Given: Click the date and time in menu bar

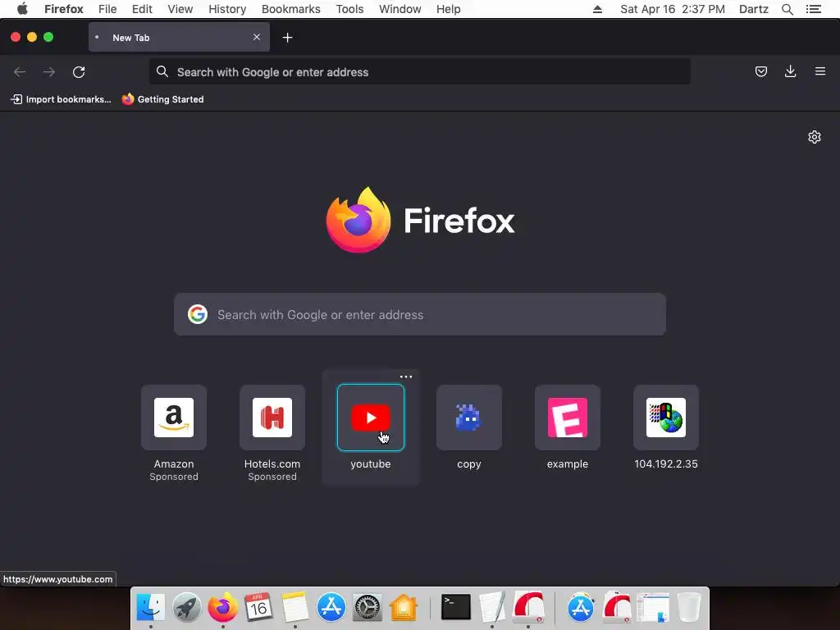Looking at the screenshot, I should (673, 9).
